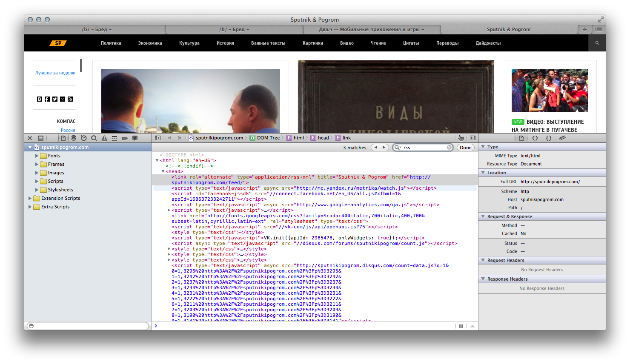630x364 pixels.
Task: Clear the rss search field
Action: point(449,148)
